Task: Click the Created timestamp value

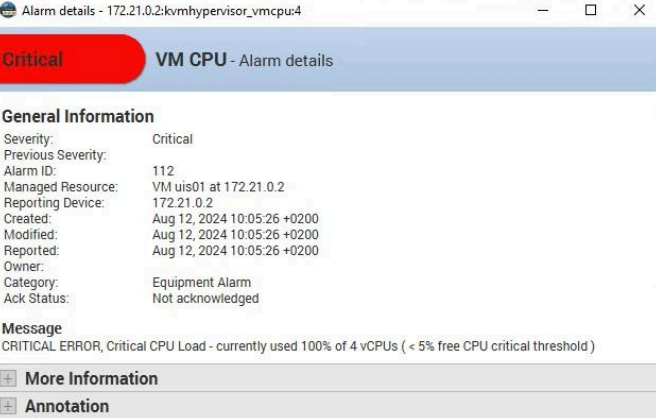Action: pos(236,218)
